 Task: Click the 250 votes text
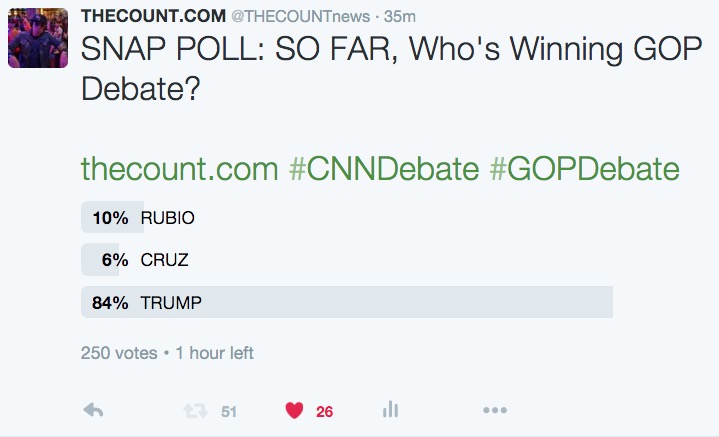click(118, 353)
